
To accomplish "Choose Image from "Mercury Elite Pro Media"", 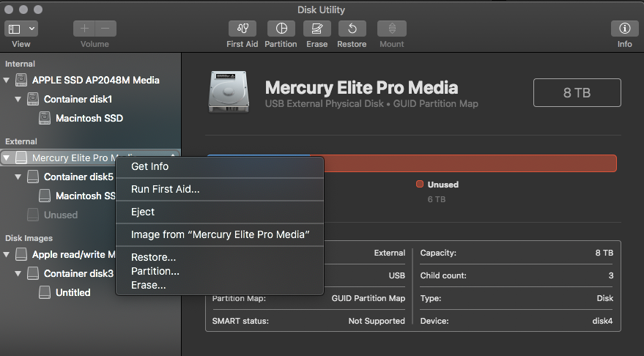I will pos(220,234).
